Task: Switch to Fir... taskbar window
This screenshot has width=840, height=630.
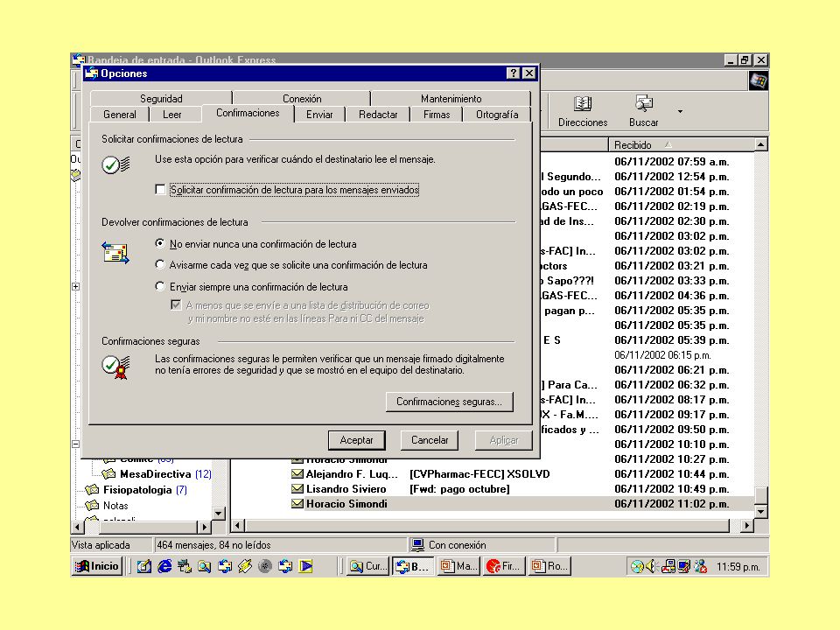Action: point(504,566)
